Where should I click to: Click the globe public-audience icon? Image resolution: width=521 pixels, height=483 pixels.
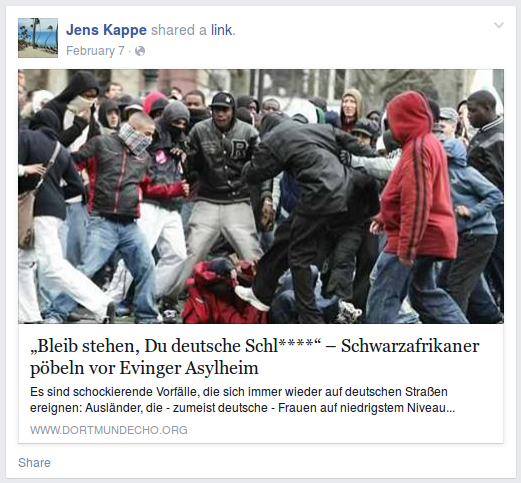(x=140, y=51)
